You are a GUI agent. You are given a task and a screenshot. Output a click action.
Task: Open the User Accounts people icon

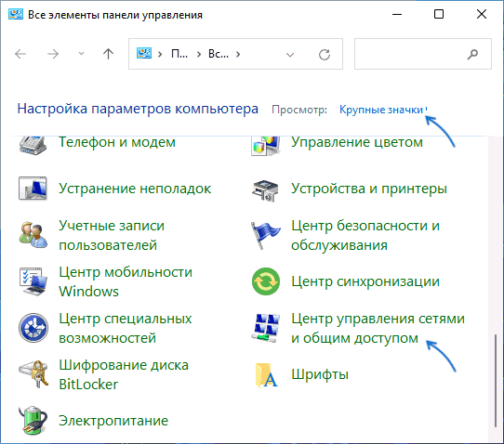[33, 235]
